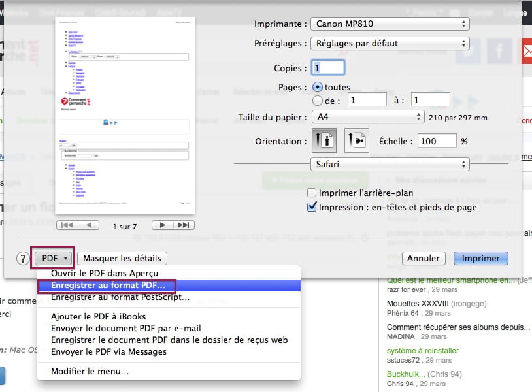The image size is (532, 392).
Task: Open the print help question-mark button
Action: 23,259
